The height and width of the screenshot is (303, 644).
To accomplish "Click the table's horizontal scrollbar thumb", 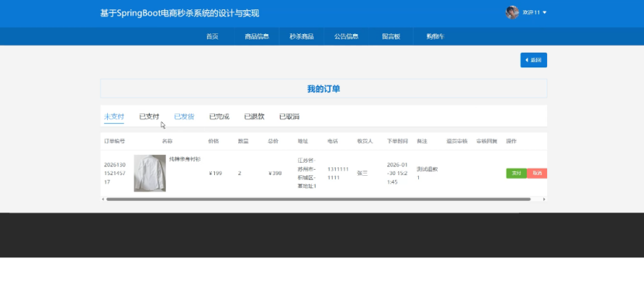I will tap(318, 199).
